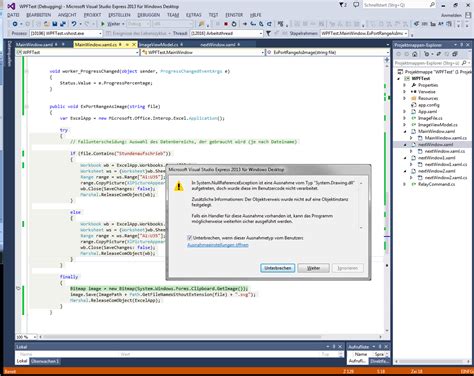
Task: Click the Step Into icon in debug toolbar
Action: tap(253, 24)
